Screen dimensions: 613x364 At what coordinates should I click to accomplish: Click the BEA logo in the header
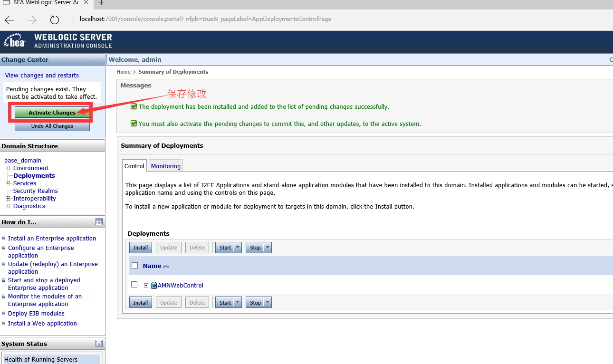[15, 41]
